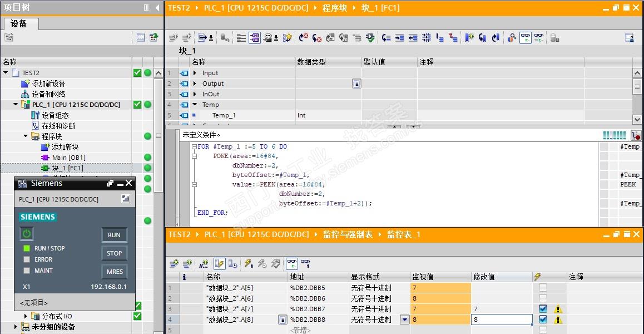The width and height of the screenshot is (644, 334).
Task: Click 监控与强制表 breadcrumb in watch table title
Action: pyautogui.click(x=348, y=234)
